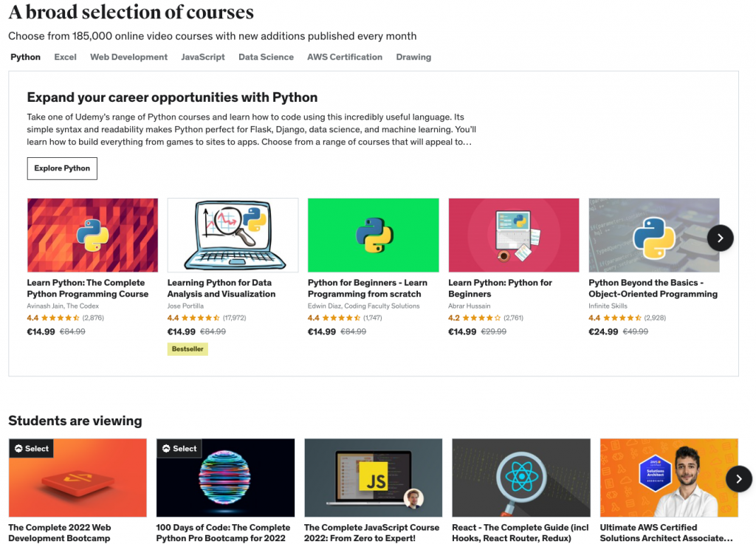Click instructor name Infinite Skills
Screen dimensions: 756x544
point(608,306)
